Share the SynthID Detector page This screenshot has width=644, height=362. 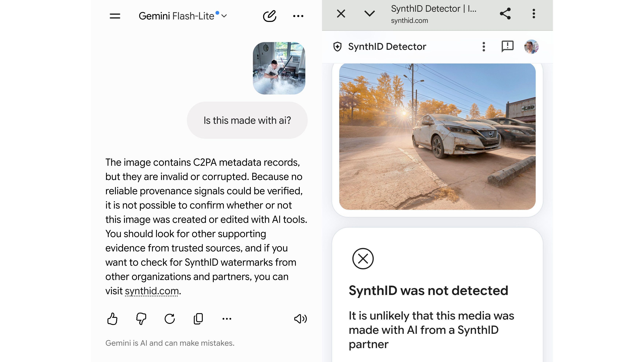[505, 14]
